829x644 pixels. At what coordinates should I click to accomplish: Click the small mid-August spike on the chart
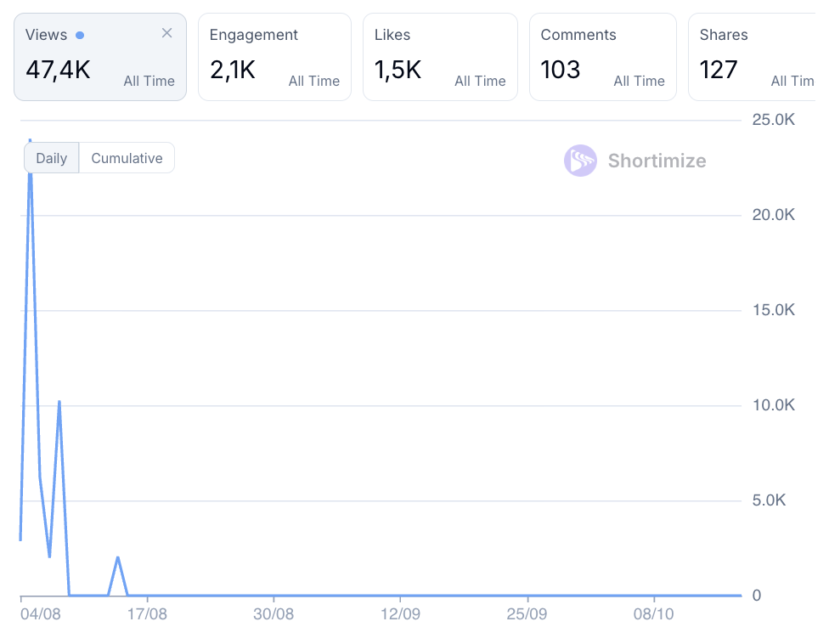tap(118, 557)
